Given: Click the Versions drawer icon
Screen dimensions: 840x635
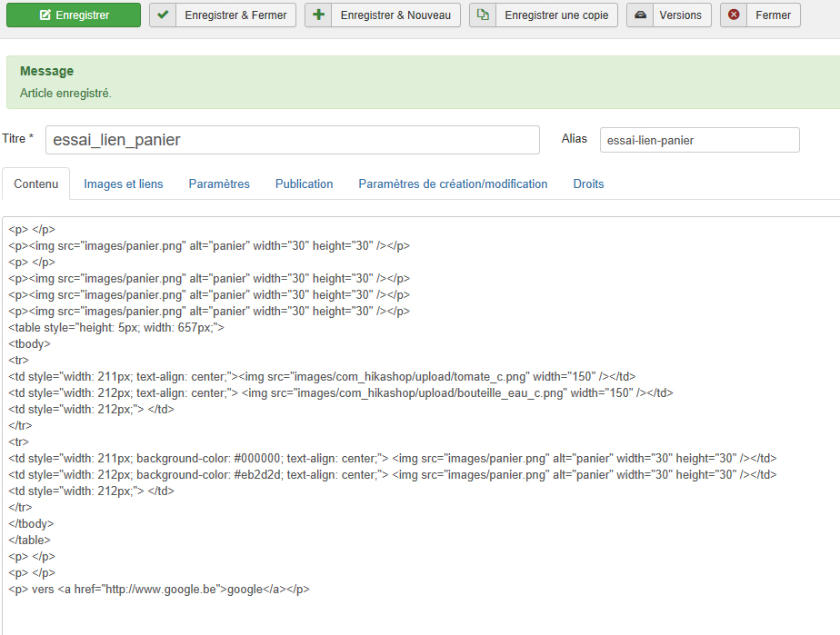Looking at the screenshot, I should (x=640, y=15).
